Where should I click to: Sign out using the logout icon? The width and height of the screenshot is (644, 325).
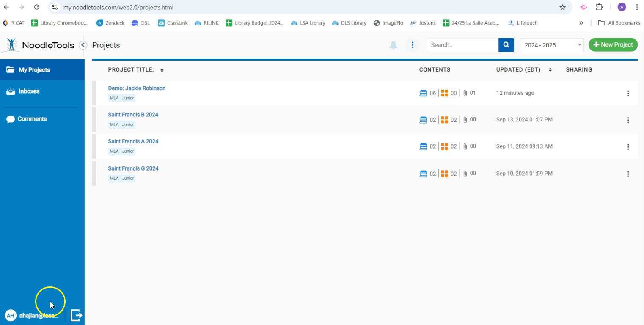click(76, 315)
